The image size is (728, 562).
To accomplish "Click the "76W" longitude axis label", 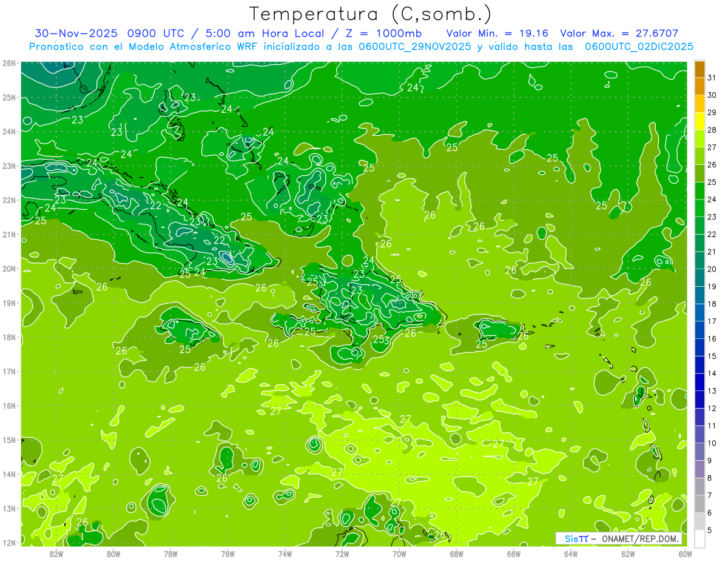I will (x=228, y=553).
